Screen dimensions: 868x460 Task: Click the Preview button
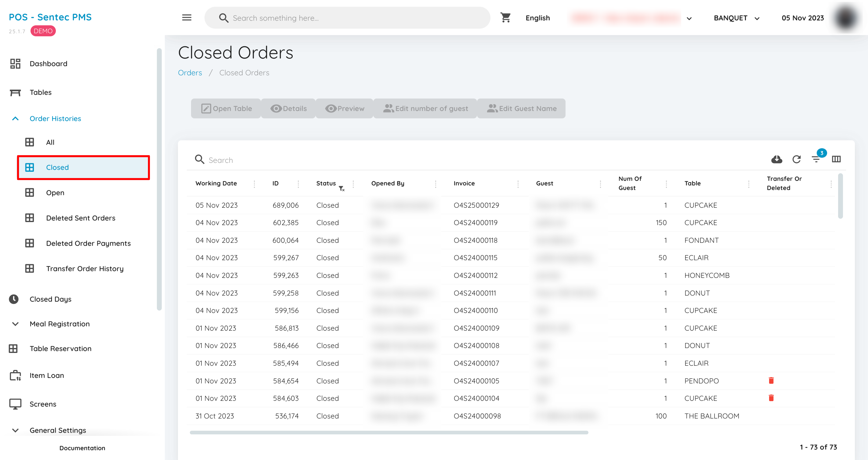344,108
